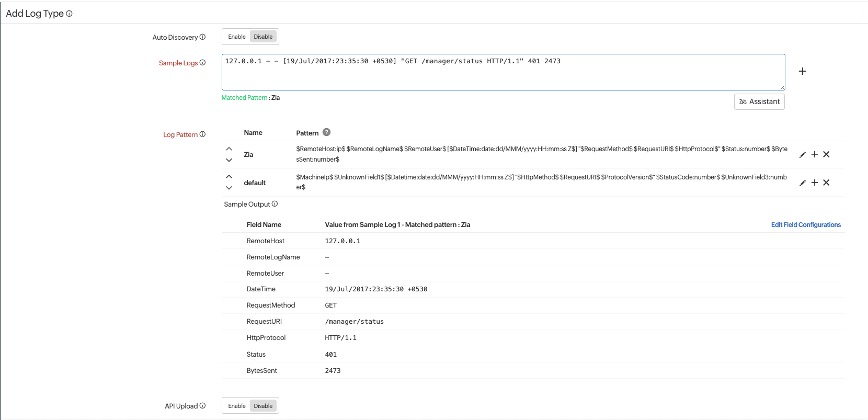Screen dimensions: 868x420
Task: Delete the Zia pattern with X icon
Action: click(826, 154)
